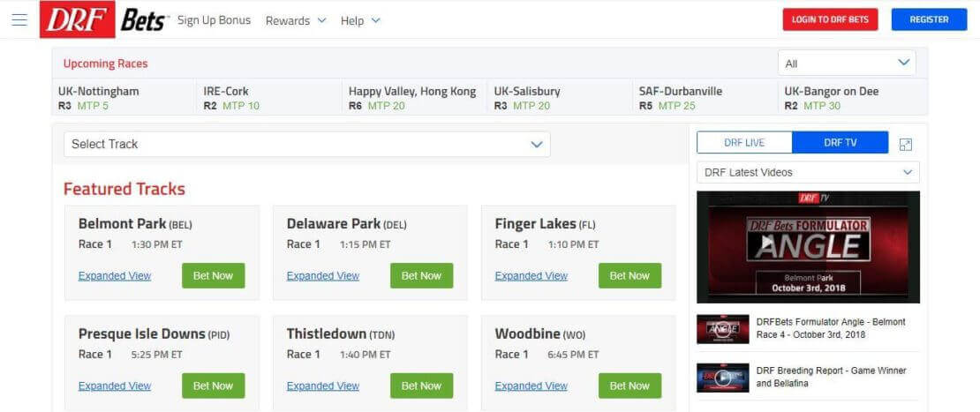Click Login to DRF Bets button
Screen dimensions: 980x412
(830, 19)
